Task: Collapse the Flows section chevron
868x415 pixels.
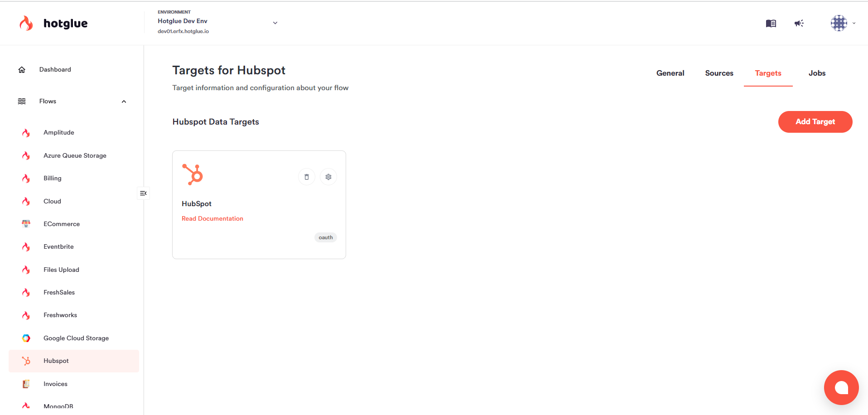Action: 124,101
